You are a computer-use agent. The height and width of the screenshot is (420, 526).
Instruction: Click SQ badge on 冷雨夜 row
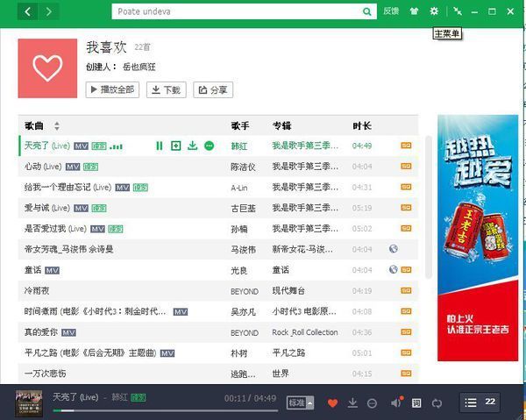tap(406, 290)
